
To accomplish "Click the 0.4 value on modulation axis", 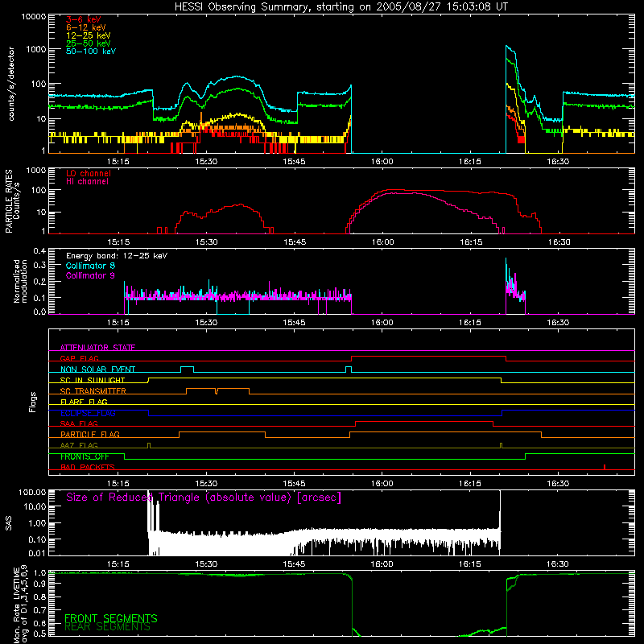I will pos(39,250).
